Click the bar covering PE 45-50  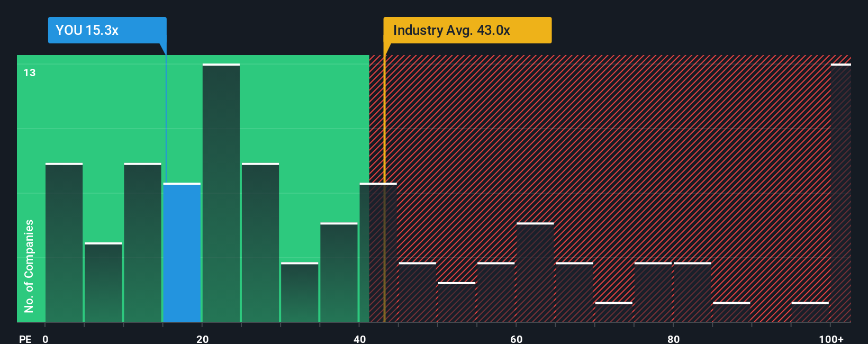tap(418, 292)
